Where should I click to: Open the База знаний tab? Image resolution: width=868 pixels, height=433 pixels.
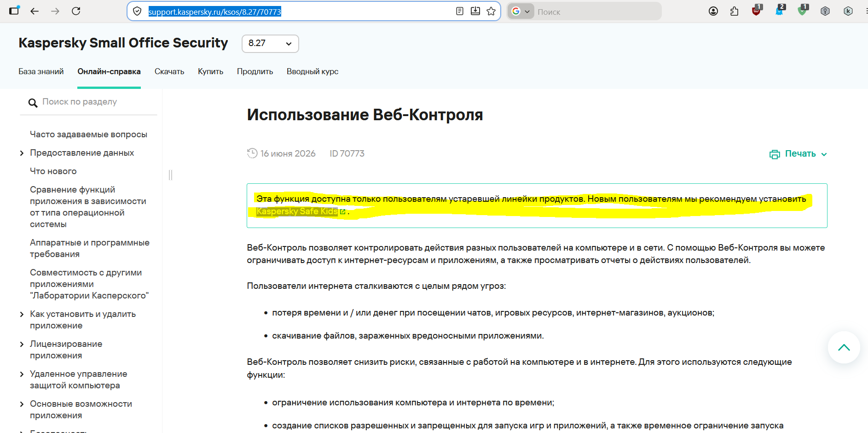click(41, 71)
